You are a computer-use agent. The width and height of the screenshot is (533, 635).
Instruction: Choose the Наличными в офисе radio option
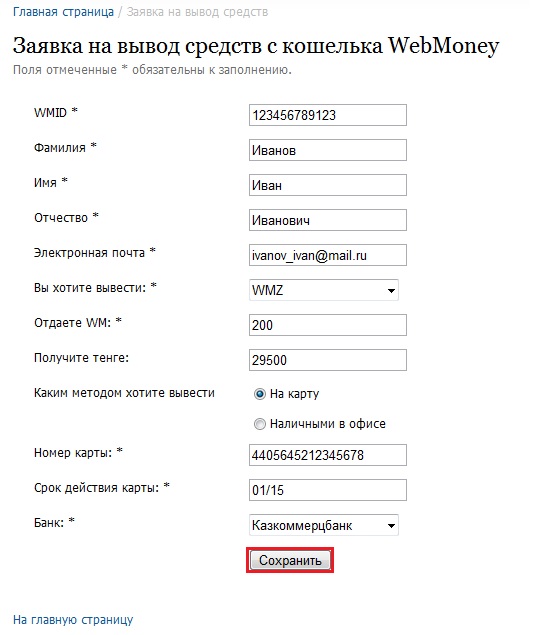(260, 424)
